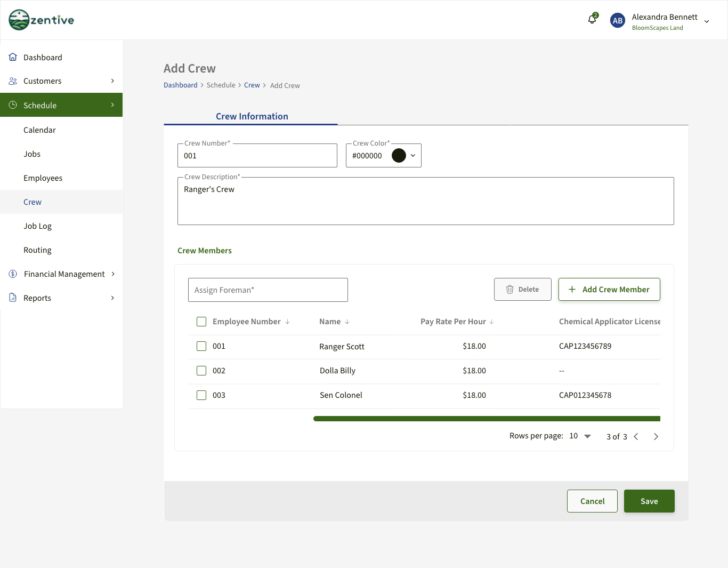Image resolution: width=728 pixels, height=568 pixels.
Task: Sort by Employee Number arrow
Action: pos(287,322)
